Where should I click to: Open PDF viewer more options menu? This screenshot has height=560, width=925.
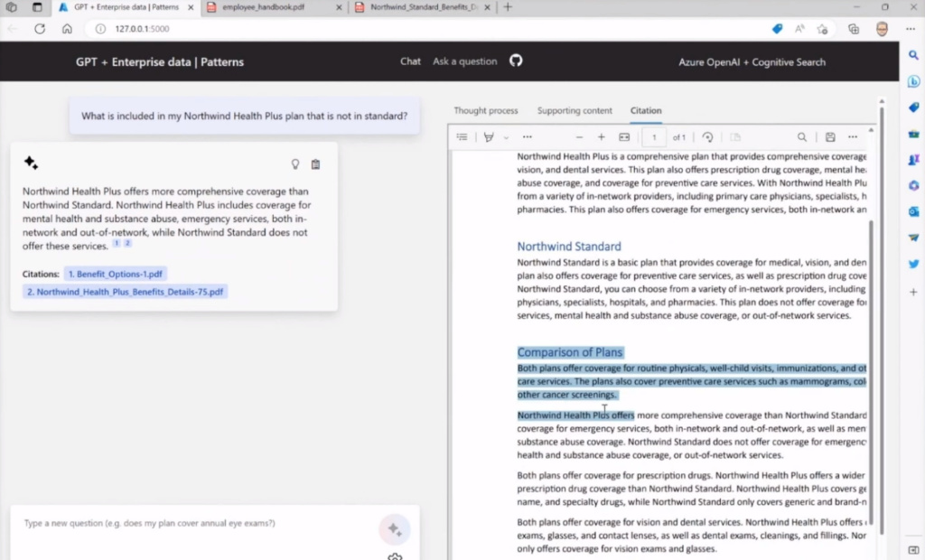(853, 137)
